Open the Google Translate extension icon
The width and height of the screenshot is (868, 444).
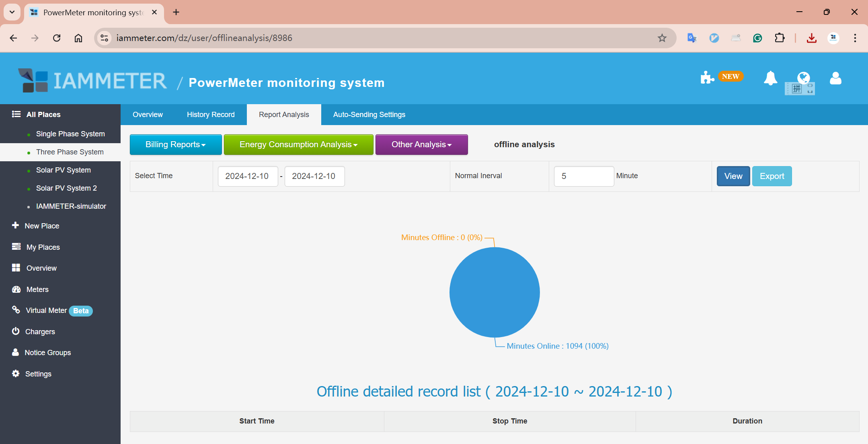click(692, 38)
